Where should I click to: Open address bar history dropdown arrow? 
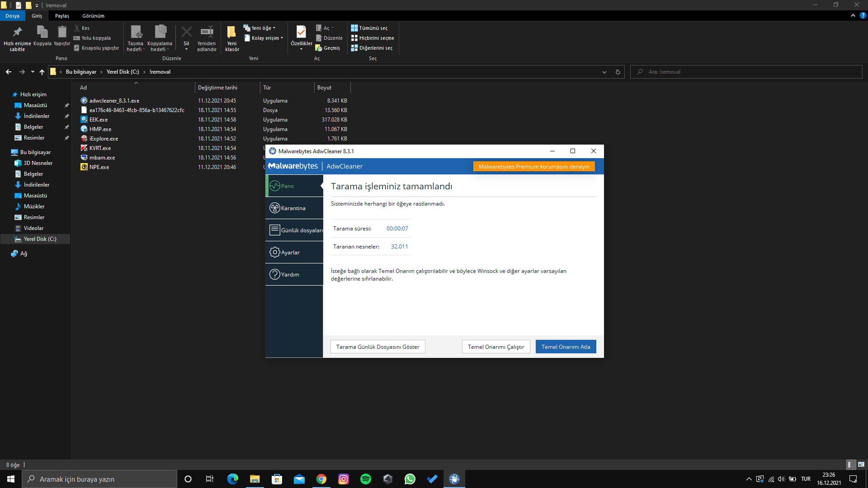coord(604,72)
